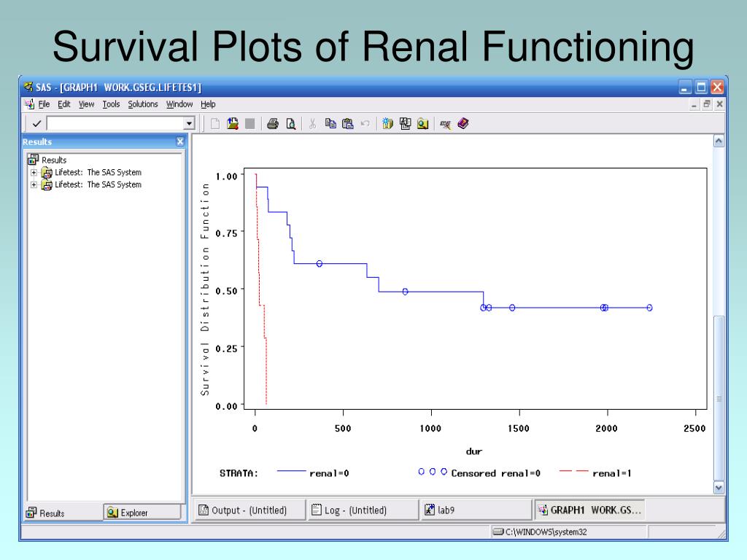
Task: Open the command box dropdown arrow
Action: point(189,124)
